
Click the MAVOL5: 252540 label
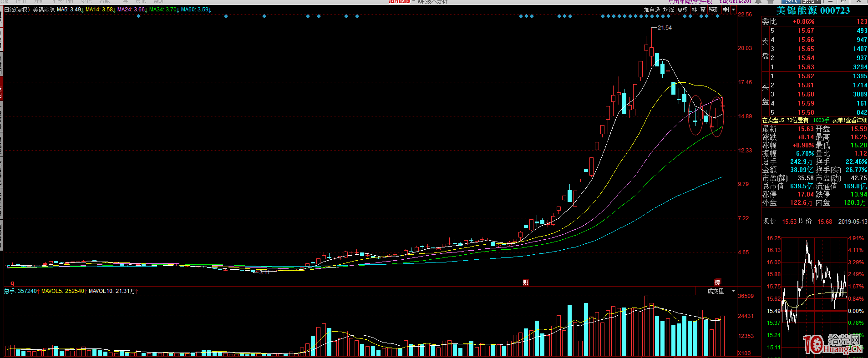click(x=63, y=291)
